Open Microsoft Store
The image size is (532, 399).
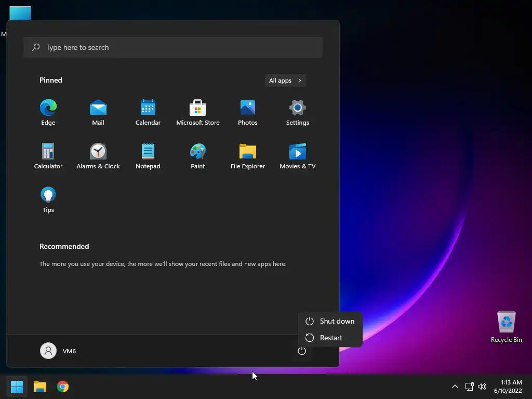pos(198,113)
